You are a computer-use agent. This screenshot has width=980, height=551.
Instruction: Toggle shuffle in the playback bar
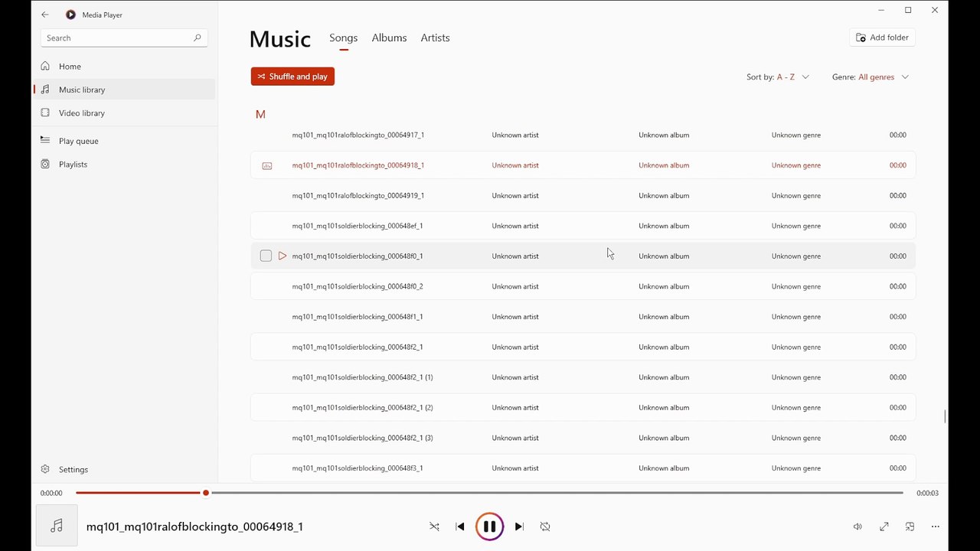coord(434,527)
